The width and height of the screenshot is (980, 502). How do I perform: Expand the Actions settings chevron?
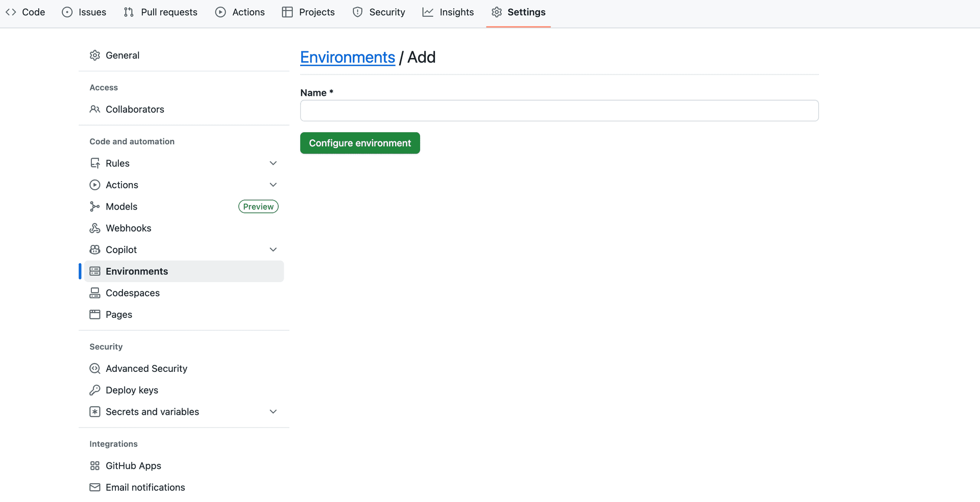[x=273, y=185]
